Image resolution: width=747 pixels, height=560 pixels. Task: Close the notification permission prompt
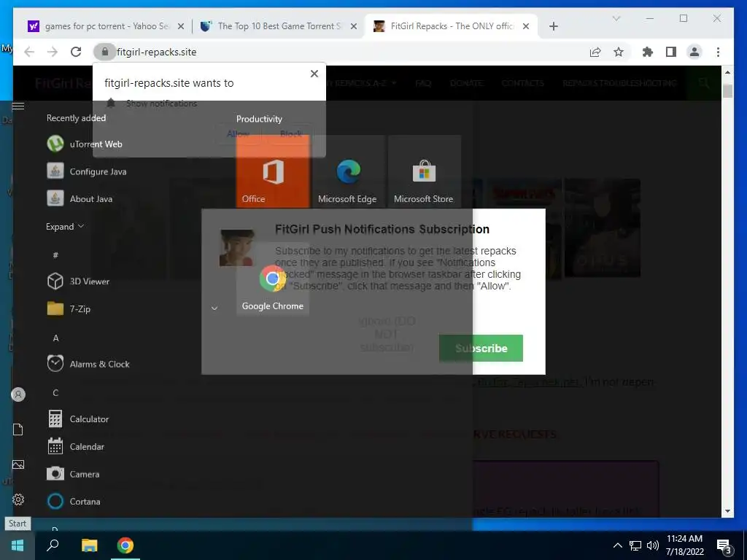point(314,74)
